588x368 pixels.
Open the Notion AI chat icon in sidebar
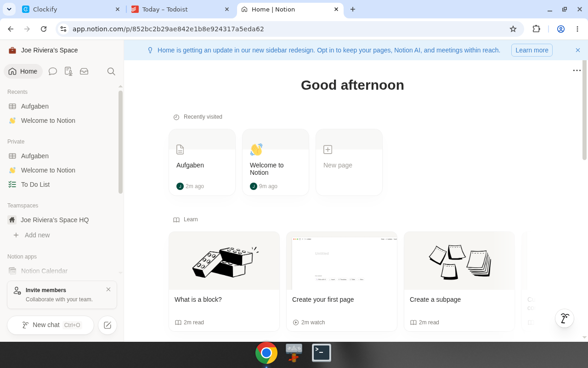(53, 71)
